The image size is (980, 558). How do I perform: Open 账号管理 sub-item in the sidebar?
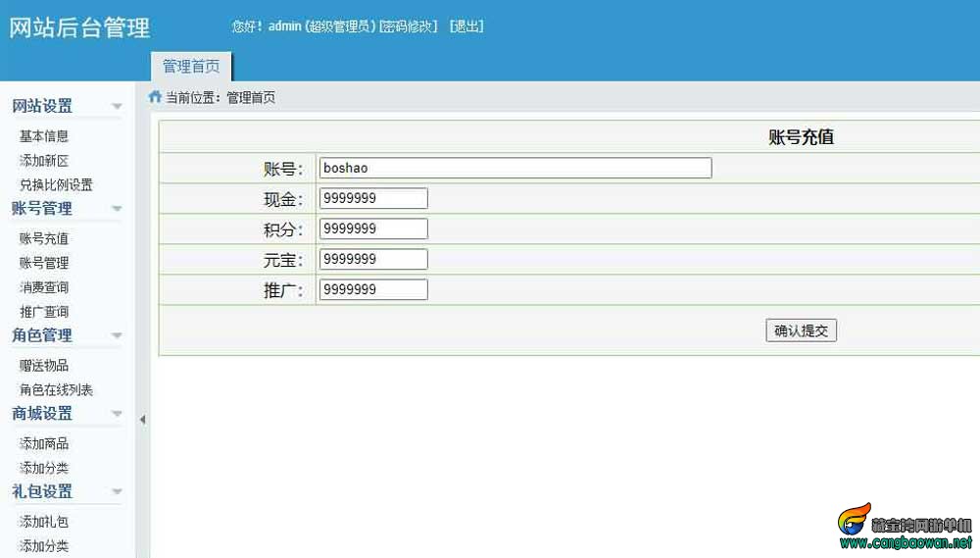(44, 263)
